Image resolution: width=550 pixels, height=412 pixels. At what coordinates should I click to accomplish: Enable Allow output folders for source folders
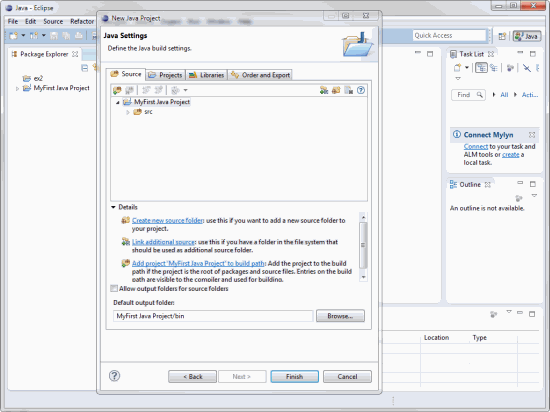tap(114, 288)
